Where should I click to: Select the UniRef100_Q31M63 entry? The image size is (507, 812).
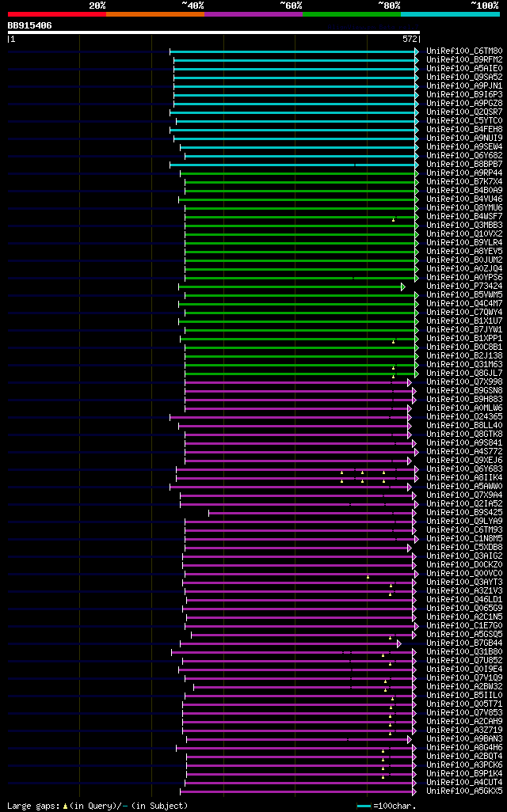pyautogui.click(x=464, y=365)
